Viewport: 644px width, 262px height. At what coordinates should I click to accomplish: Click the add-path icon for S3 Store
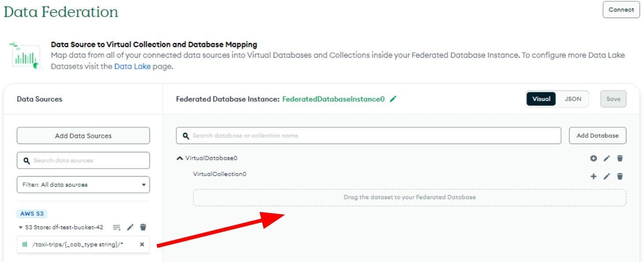[116, 227]
